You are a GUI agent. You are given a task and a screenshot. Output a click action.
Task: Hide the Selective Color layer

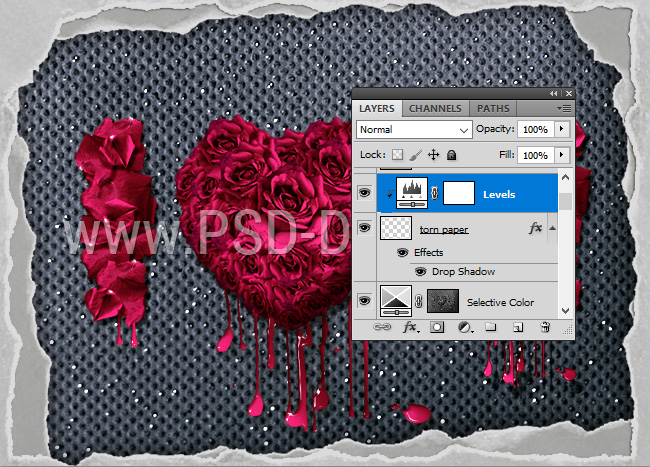pos(364,300)
